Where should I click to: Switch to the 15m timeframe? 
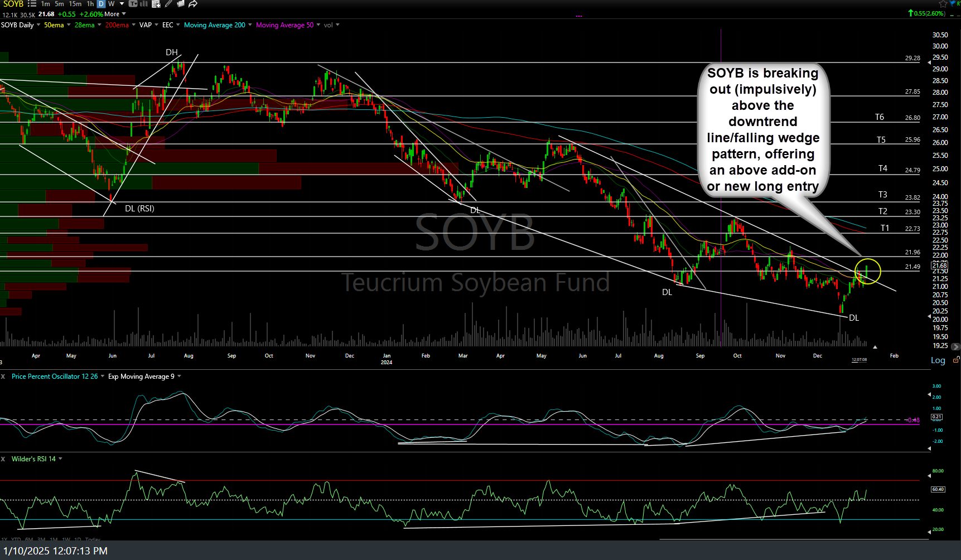click(75, 4)
